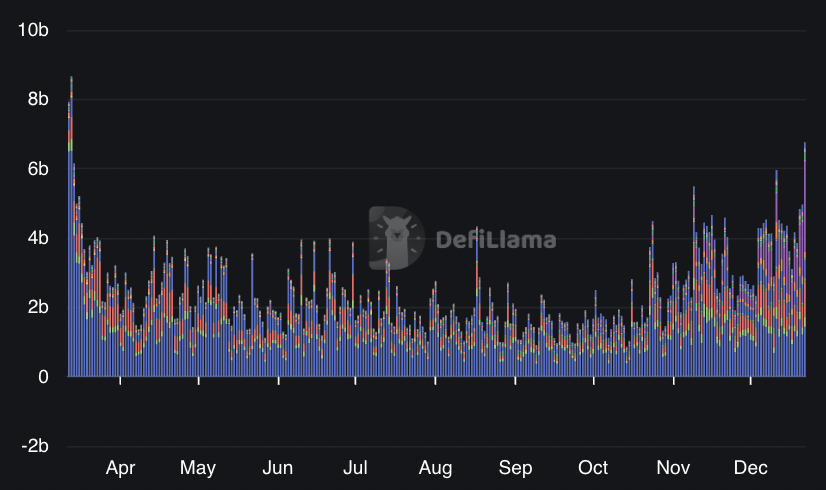The width and height of the screenshot is (826, 490).
Task: Select the Apr x-axis label
Action: click(120, 468)
